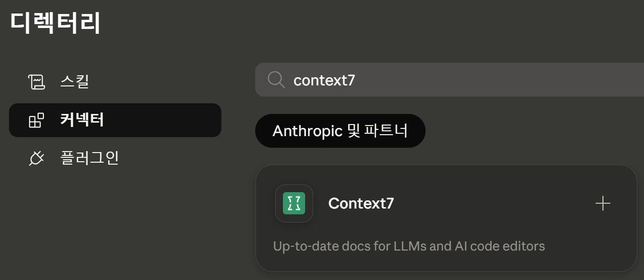Click the magnifying glass search icon

coord(276,80)
